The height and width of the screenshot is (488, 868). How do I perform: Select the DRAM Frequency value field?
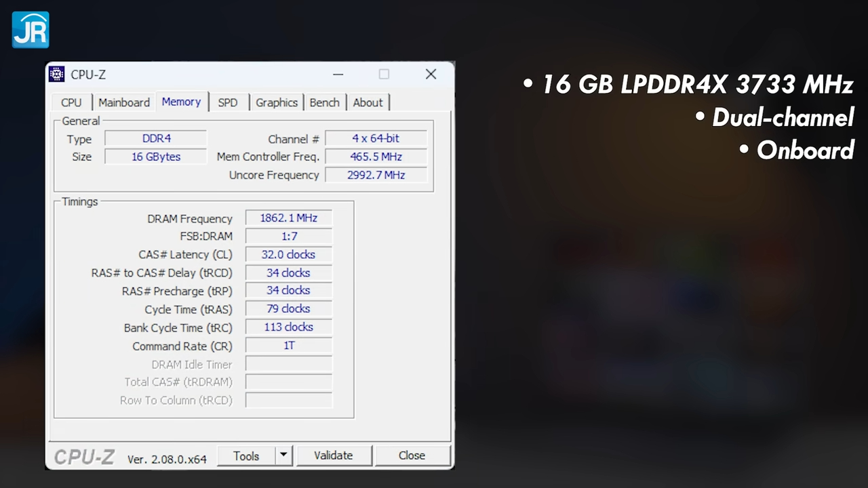288,218
